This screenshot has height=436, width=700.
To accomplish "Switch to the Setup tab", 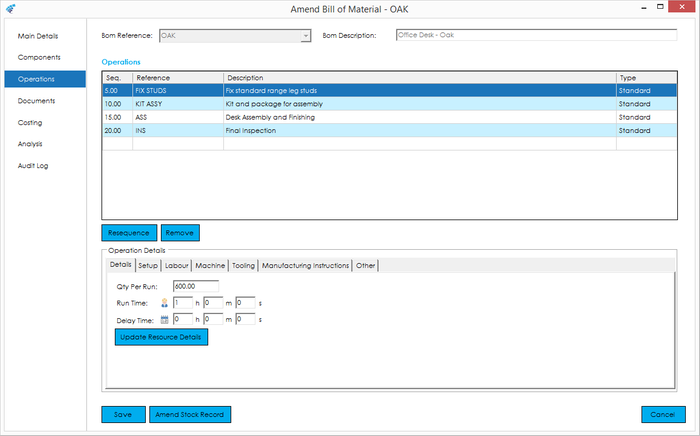I will click(x=148, y=266).
